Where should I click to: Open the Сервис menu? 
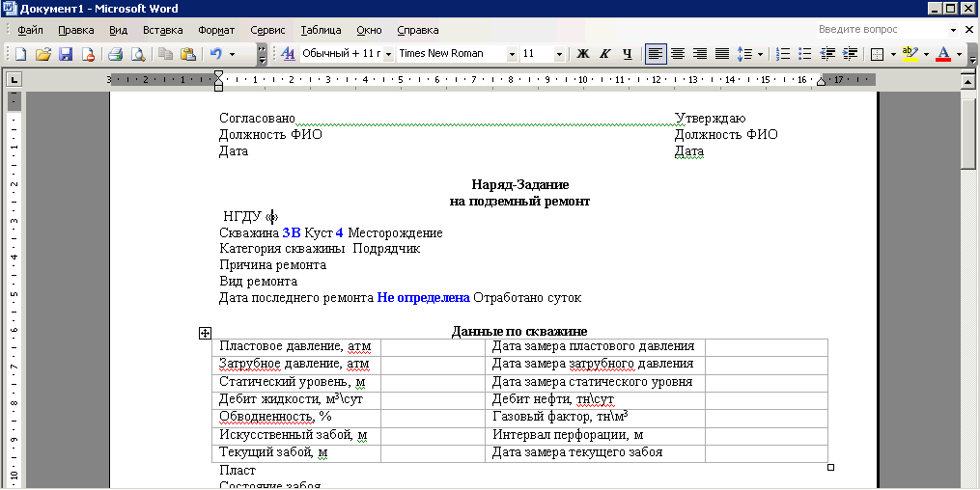coord(267,30)
